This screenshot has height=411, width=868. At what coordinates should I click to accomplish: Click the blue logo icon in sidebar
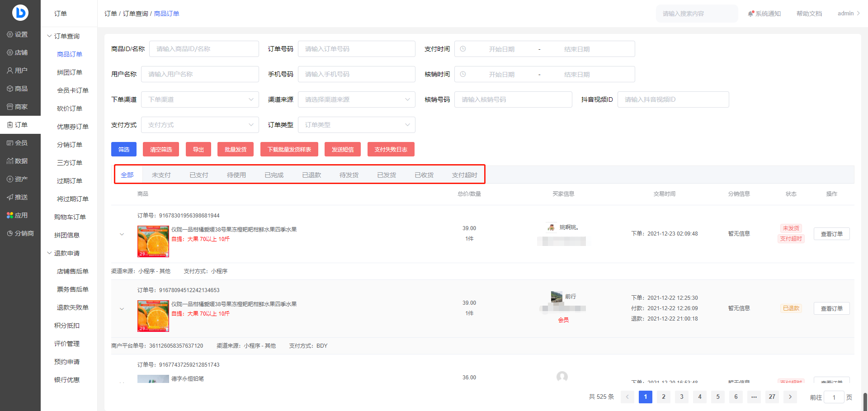tap(20, 12)
